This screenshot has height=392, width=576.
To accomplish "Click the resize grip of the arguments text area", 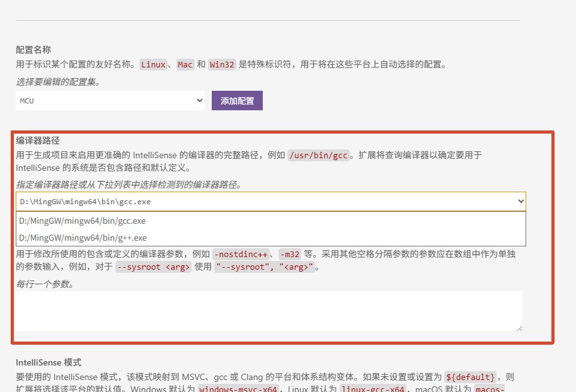I will [519, 328].
